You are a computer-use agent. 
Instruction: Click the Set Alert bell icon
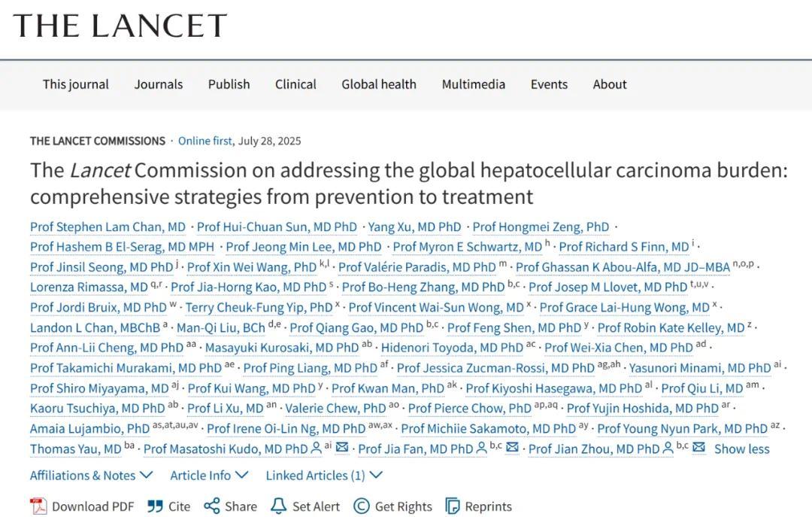278,506
